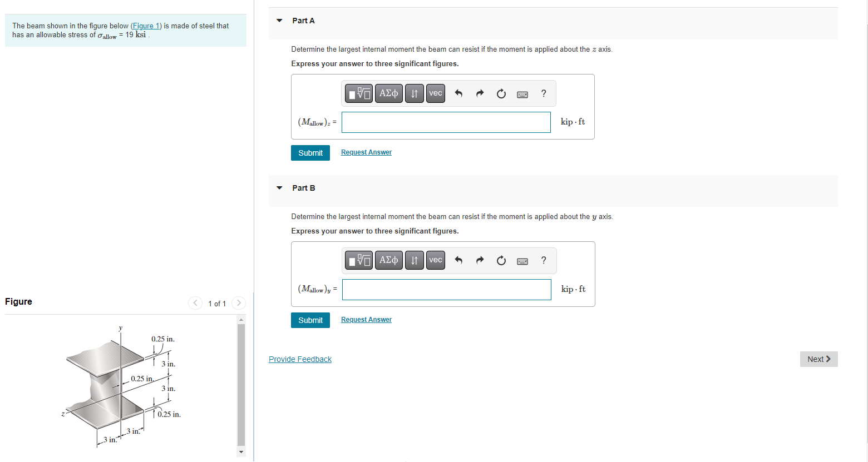Click the figure panel scrollbar track

point(241,385)
